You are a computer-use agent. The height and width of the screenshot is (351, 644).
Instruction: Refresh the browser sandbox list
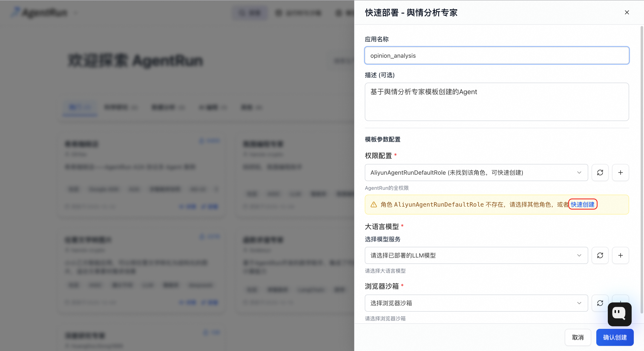pyautogui.click(x=600, y=303)
